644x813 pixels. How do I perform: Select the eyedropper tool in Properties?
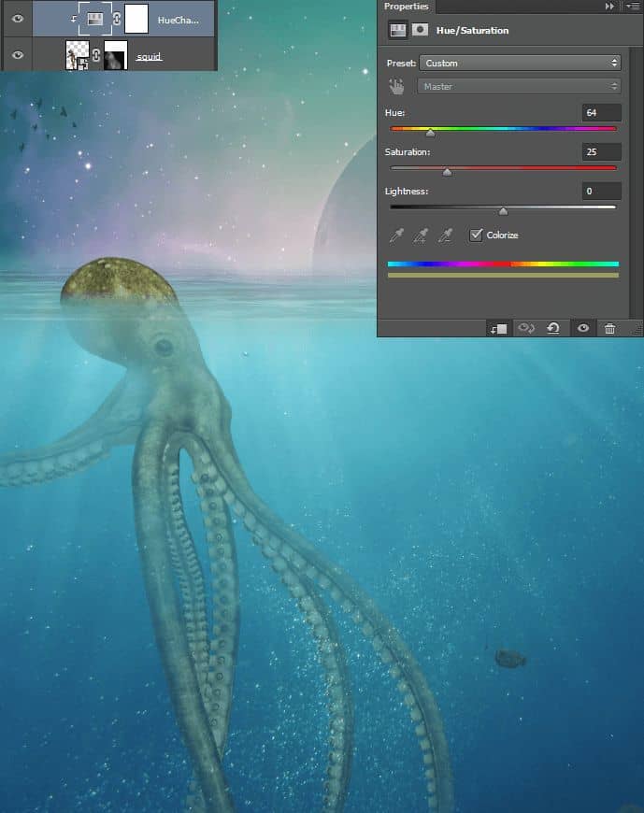(396, 235)
